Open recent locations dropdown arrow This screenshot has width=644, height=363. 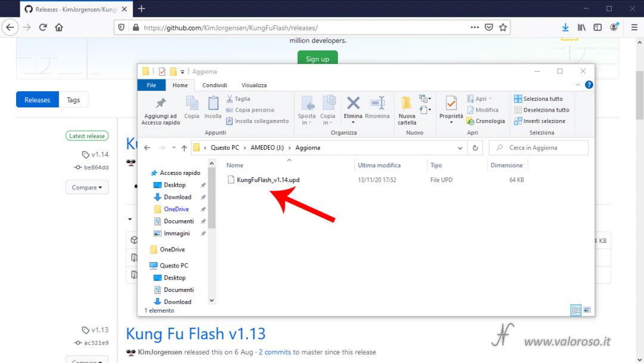174,147
